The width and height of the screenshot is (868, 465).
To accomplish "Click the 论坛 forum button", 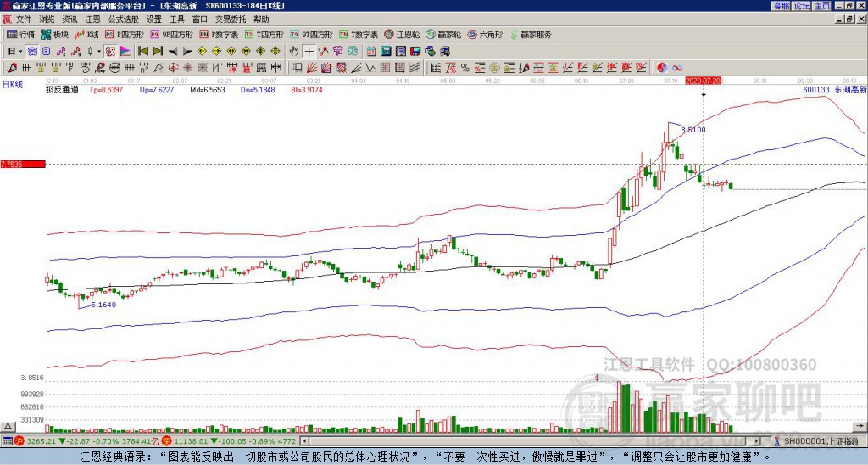I will tap(802, 6).
